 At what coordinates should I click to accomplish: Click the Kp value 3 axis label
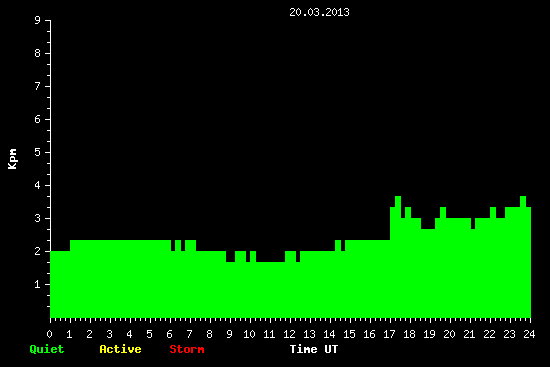pos(38,218)
